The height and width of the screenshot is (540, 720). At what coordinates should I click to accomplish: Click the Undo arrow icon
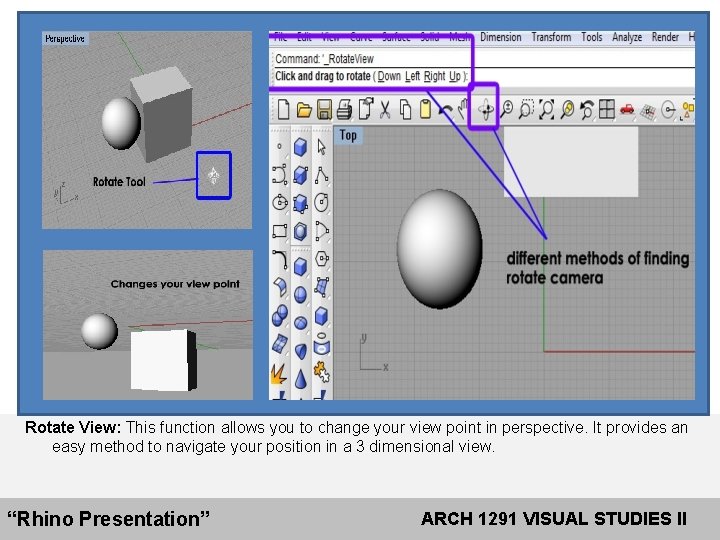point(444,111)
